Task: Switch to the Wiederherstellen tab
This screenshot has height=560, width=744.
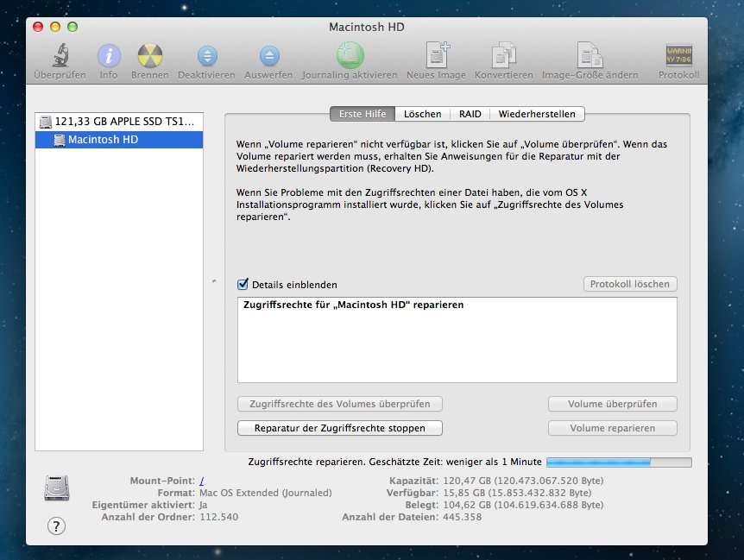Action: (537, 114)
